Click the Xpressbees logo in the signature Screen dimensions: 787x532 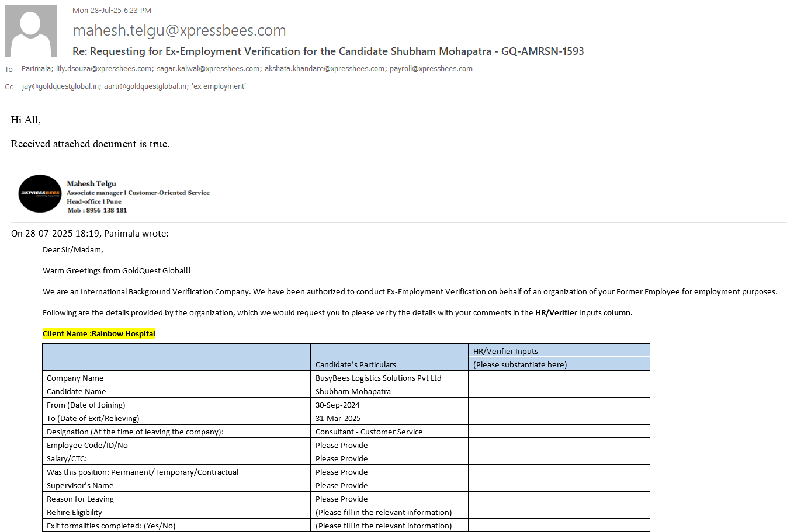click(x=40, y=193)
